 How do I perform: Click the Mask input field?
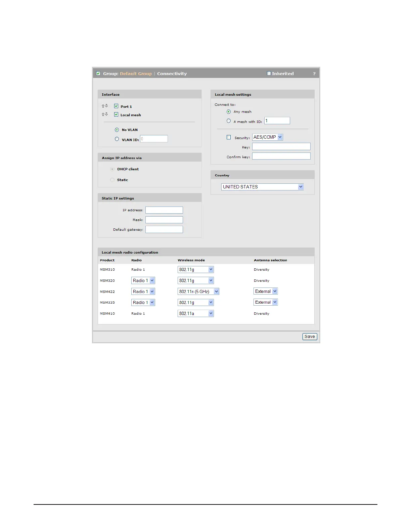click(164, 220)
